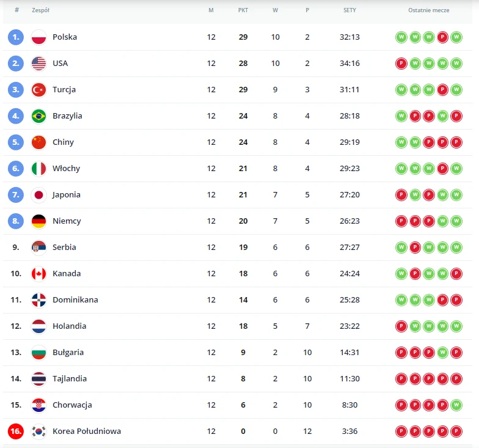Image resolution: width=479 pixels, height=448 pixels.
Task: Click Chorwacja's most recent match W badge
Action: [x=456, y=405]
